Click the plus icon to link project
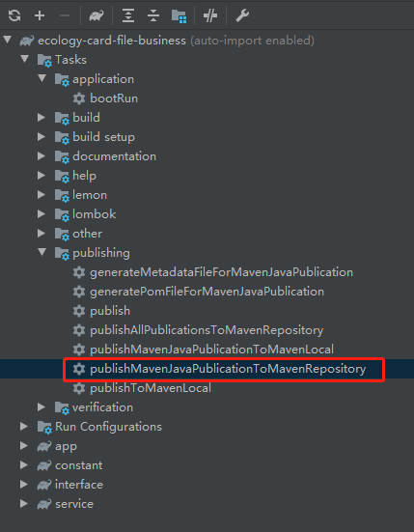 coord(40,15)
